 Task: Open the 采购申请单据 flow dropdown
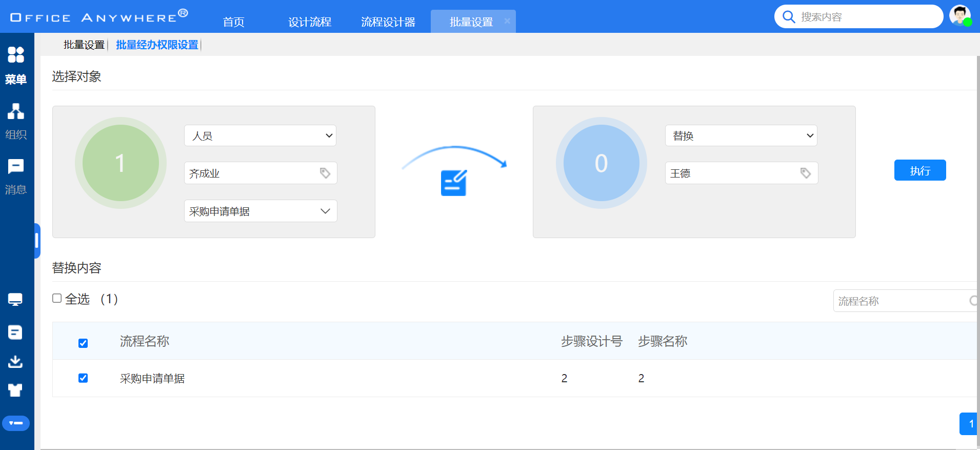pos(261,211)
